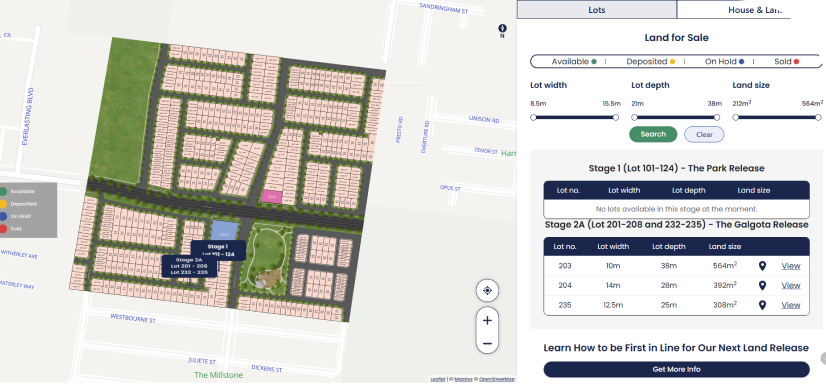Click lot depth maximum slider handle

point(717,117)
